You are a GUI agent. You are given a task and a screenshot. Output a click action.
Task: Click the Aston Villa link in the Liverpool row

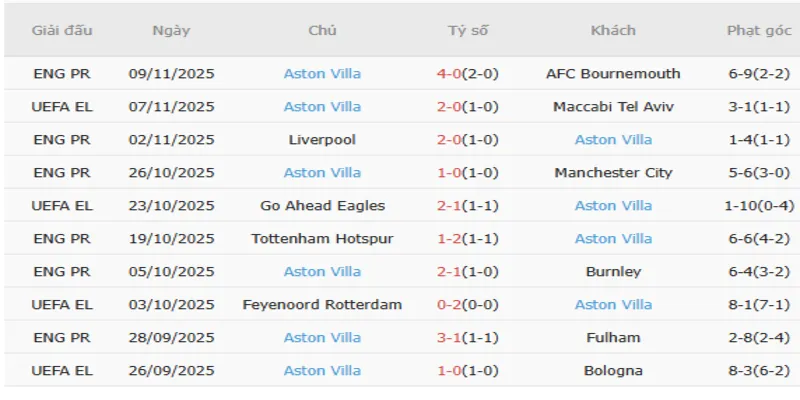pyautogui.click(x=613, y=140)
